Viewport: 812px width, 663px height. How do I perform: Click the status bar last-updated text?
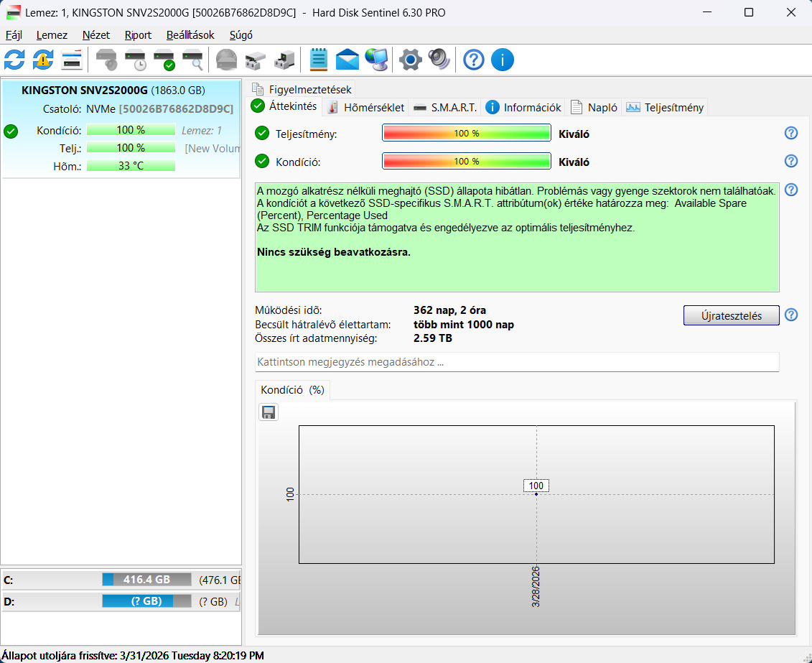point(133,656)
